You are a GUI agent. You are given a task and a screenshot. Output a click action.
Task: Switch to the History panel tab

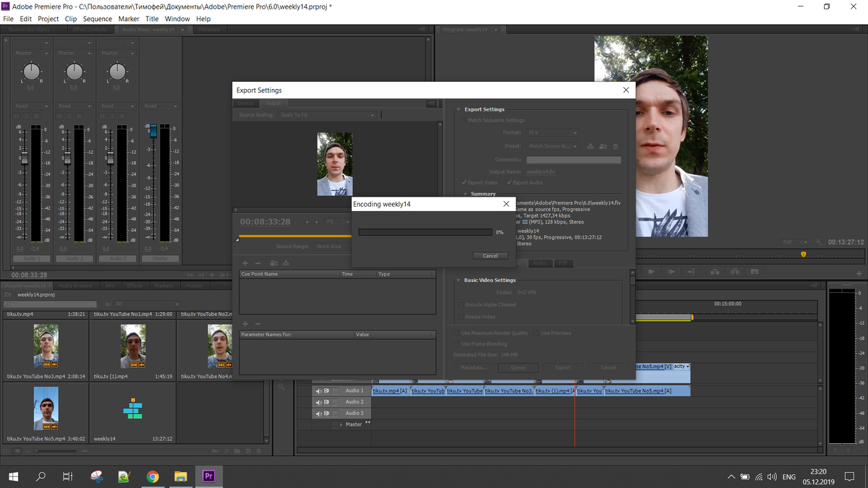tap(194, 286)
